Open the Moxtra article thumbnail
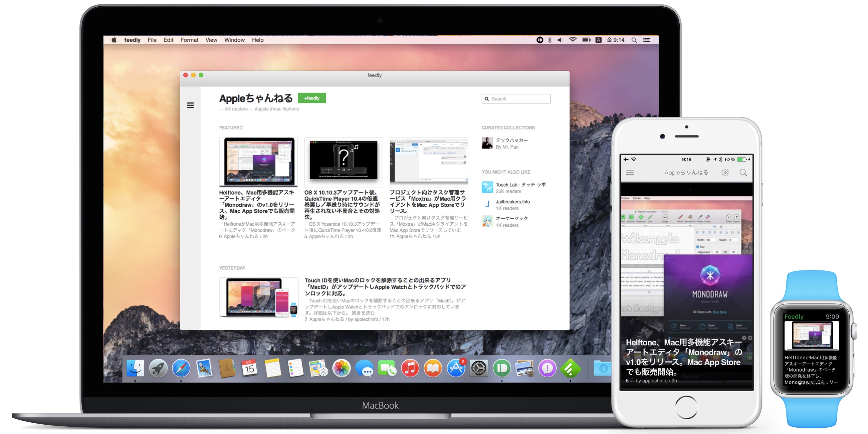868x434 pixels. pyautogui.click(x=429, y=162)
